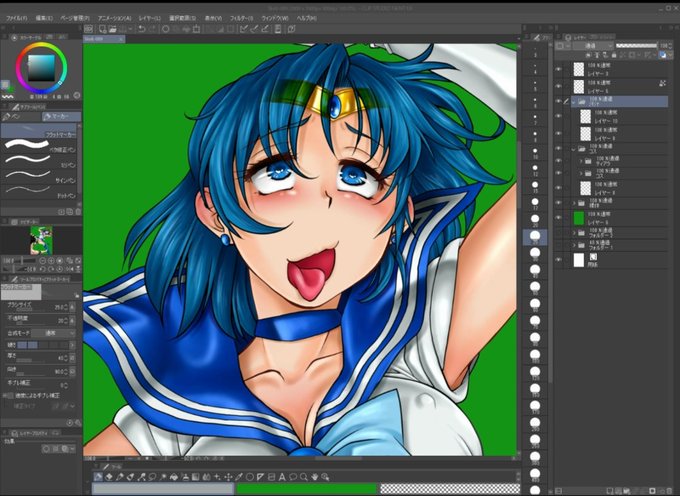
Task: Select the Zoom magnifier tool
Action: 304,477
